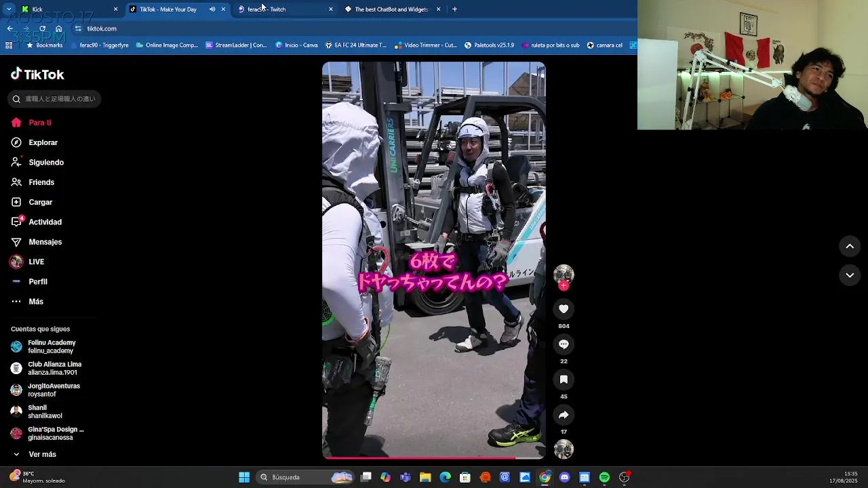The height and width of the screenshot is (488, 868).
Task: Open a new browser tab
Action: pyautogui.click(x=454, y=9)
